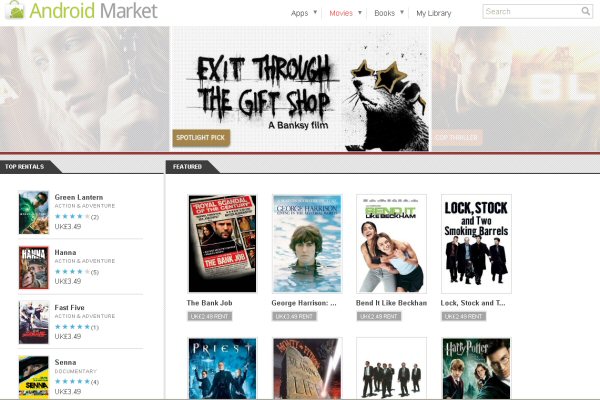Open the Priest movie poster
Screen dimensions: 600x400
tap(222, 369)
